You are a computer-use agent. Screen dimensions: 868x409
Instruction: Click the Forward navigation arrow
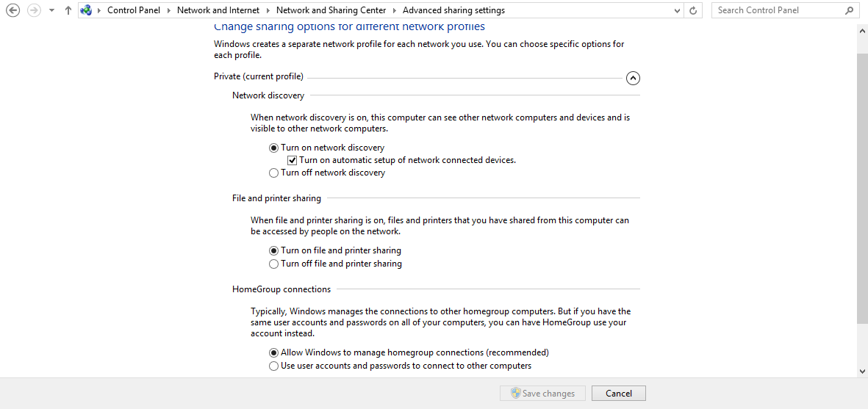pos(34,10)
